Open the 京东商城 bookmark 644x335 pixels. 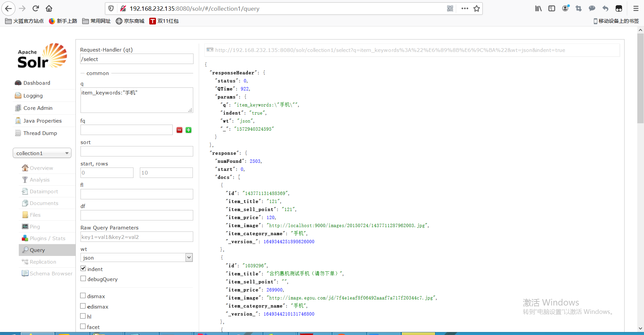click(x=130, y=21)
